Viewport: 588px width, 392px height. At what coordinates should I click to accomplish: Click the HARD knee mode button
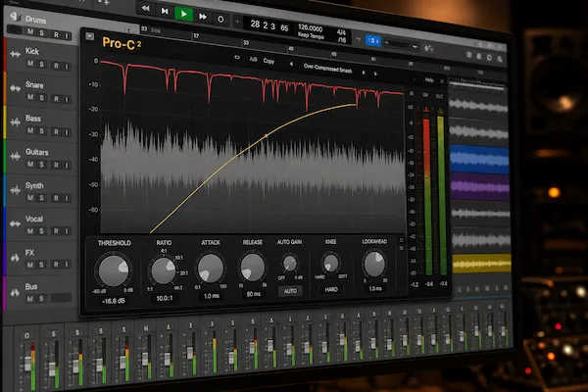(331, 290)
